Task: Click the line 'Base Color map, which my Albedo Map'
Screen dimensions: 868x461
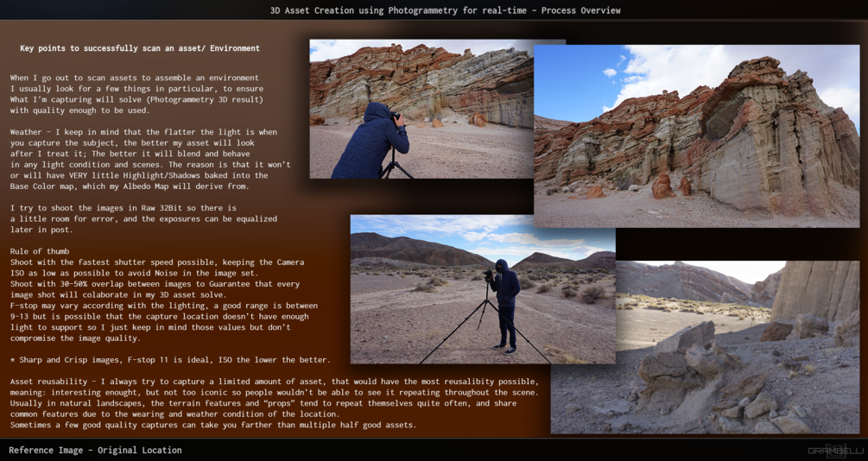Action: point(130,186)
